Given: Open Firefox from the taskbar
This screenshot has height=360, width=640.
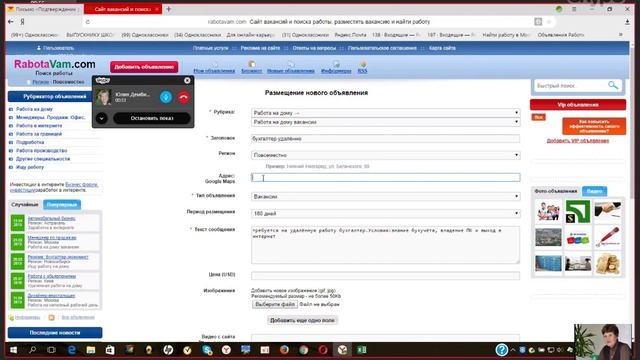Looking at the screenshot, I should [284, 350].
